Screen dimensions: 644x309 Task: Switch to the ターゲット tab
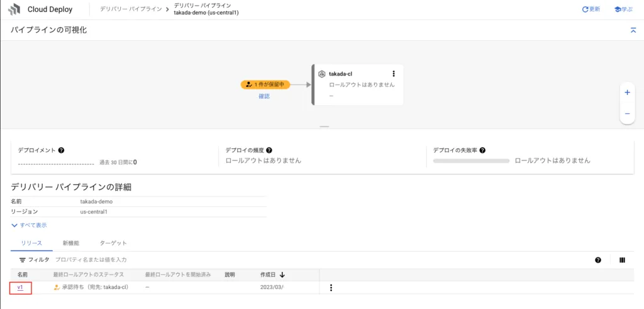point(113,243)
